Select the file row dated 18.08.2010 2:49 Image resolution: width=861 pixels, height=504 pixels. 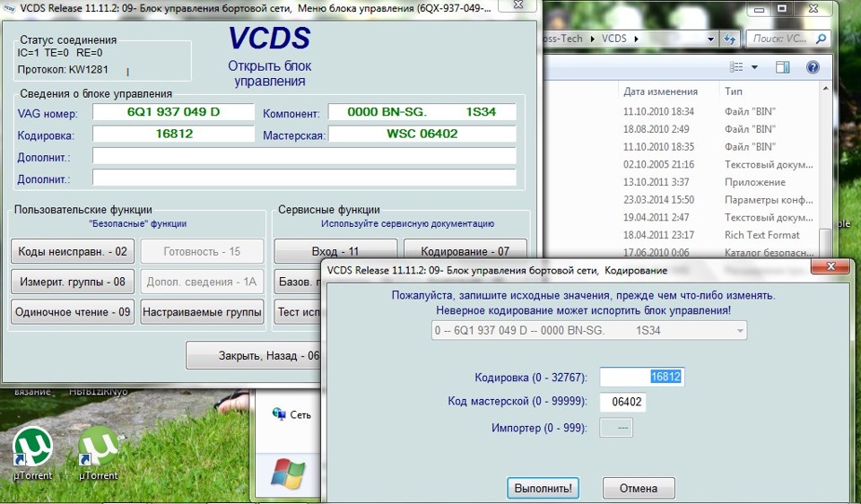coord(717,129)
